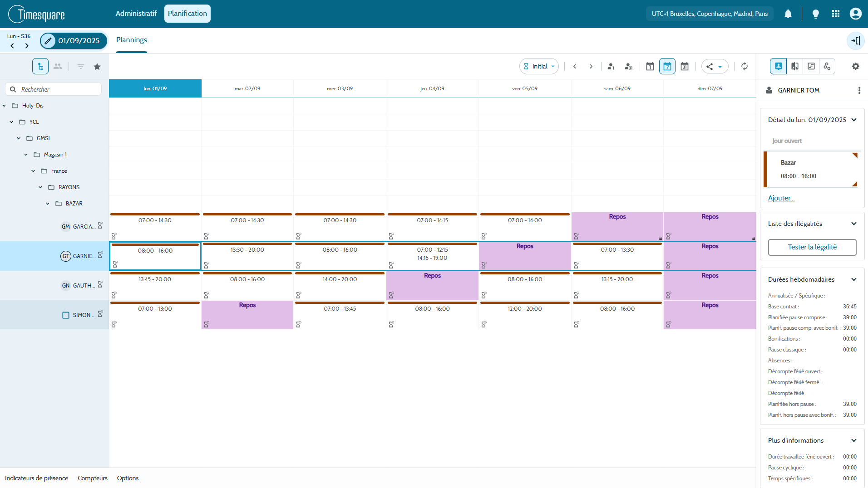Viewport: 868px width, 488px height.
Task: Click the 01/09/2025 date button
Action: (x=74, y=41)
